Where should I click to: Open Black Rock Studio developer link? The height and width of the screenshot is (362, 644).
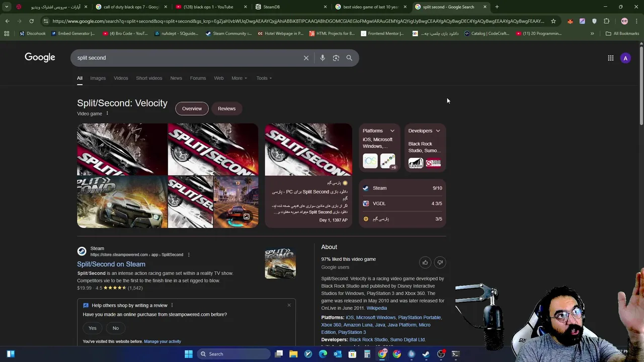(x=368, y=340)
